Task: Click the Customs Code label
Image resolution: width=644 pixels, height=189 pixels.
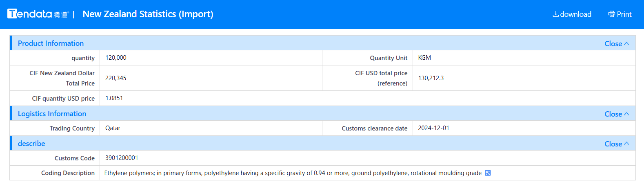Action: (x=75, y=158)
